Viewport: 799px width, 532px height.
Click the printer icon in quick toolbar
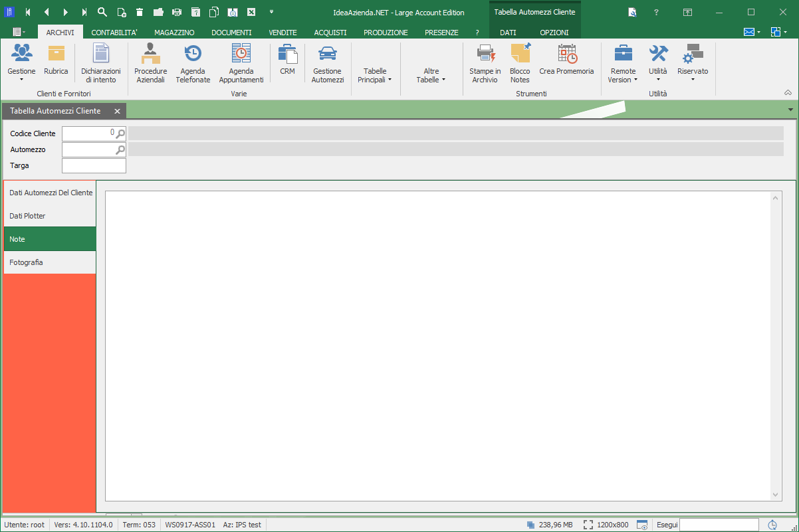(x=177, y=12)
